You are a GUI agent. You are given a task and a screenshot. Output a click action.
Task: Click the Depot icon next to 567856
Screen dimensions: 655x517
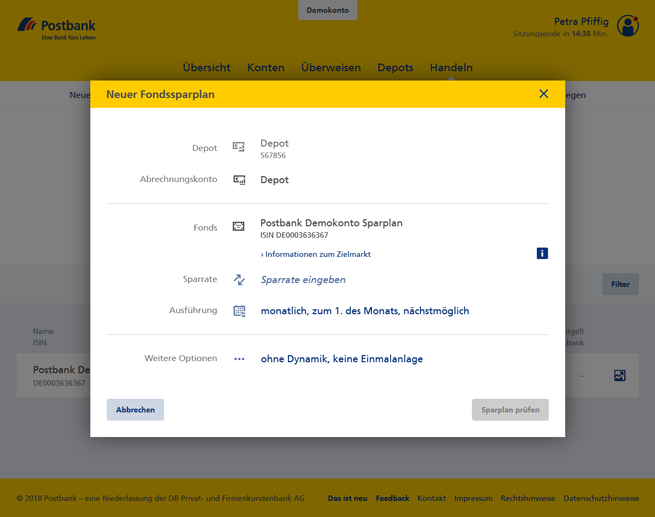pyautogui.click(x=239, y=147)
